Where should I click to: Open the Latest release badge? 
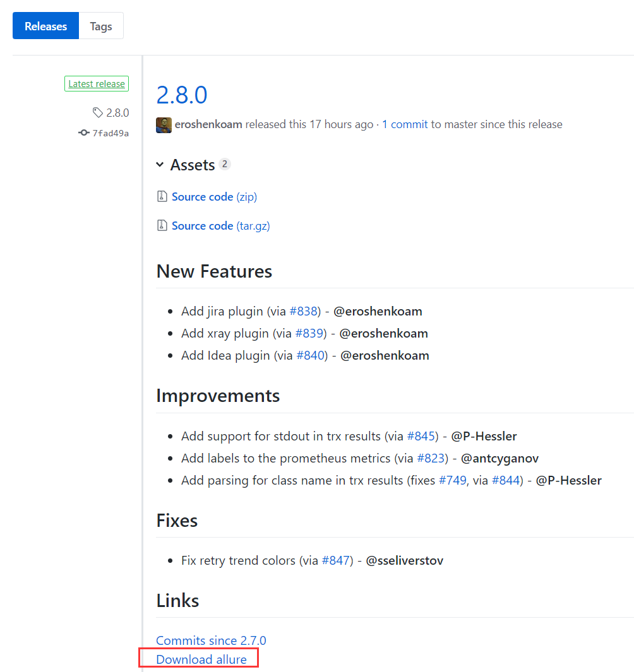97,84
